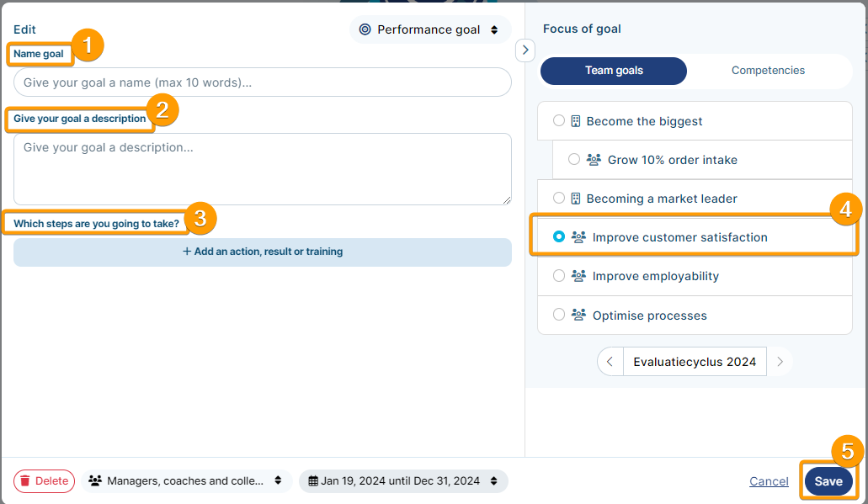The image size is (868, 504).
Task: Click the Become the biggest goal text
Action: point(644,121)
